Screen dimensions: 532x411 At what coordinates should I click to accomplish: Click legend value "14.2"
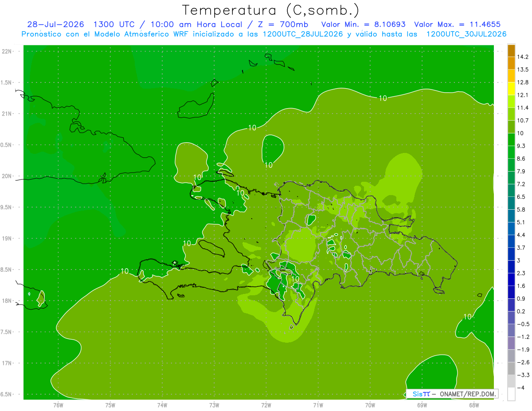[524, 57]
